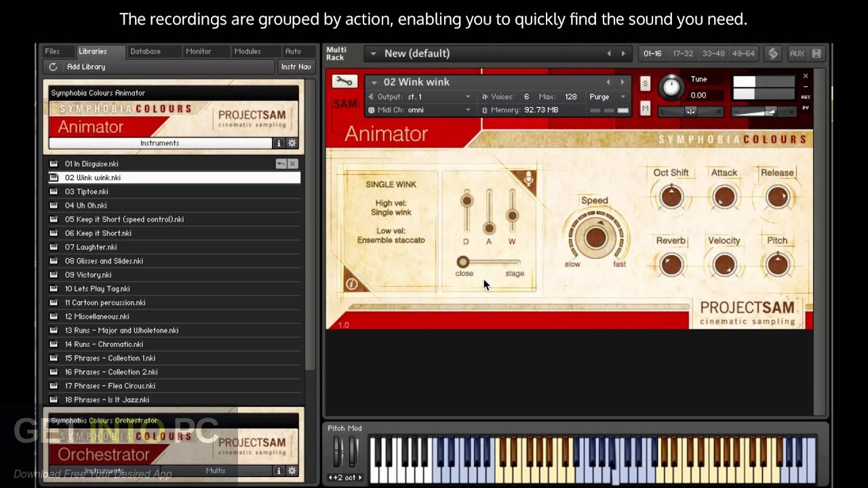Open the multi preset dropdown arrow

[x=374, y=54]
